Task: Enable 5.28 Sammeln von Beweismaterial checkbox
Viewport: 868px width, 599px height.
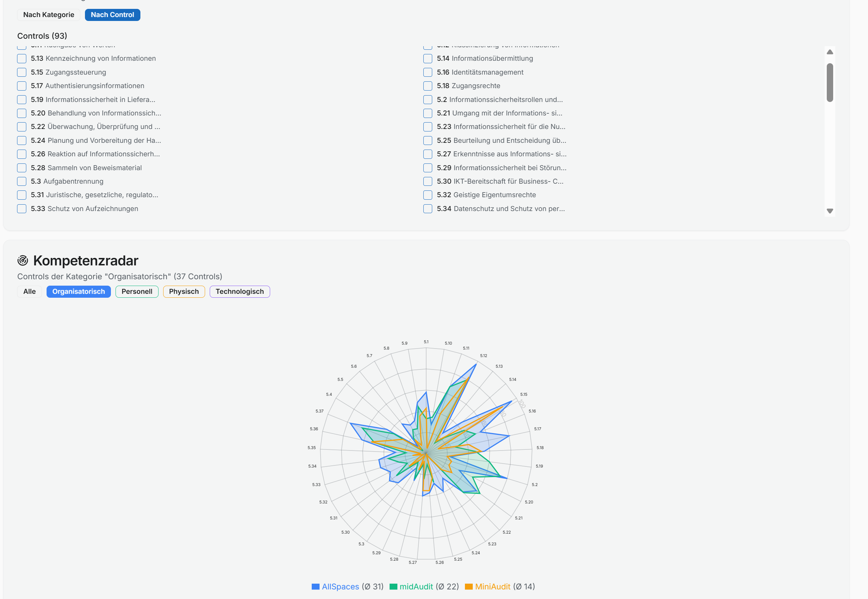Action: [x=22, y=168]
